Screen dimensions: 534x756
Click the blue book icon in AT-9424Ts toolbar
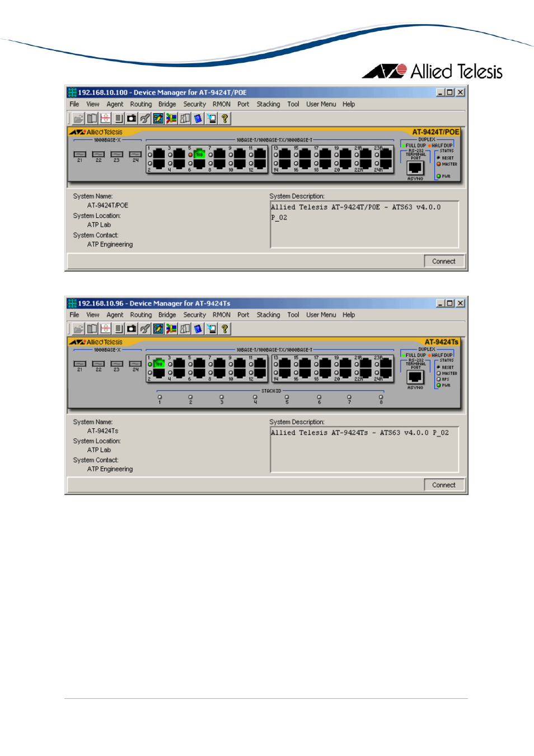tap(198, 329)
